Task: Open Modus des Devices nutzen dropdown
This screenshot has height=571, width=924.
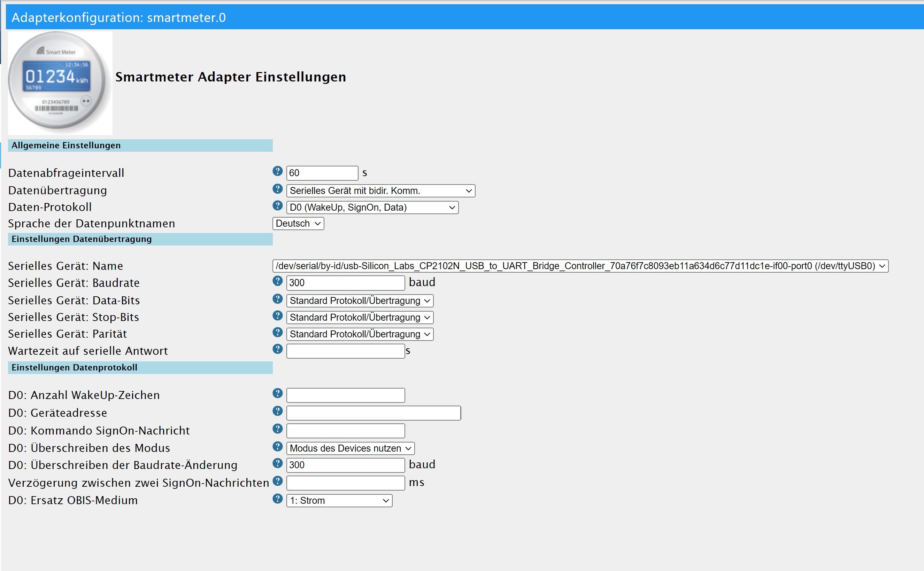Action: point(350,448)
